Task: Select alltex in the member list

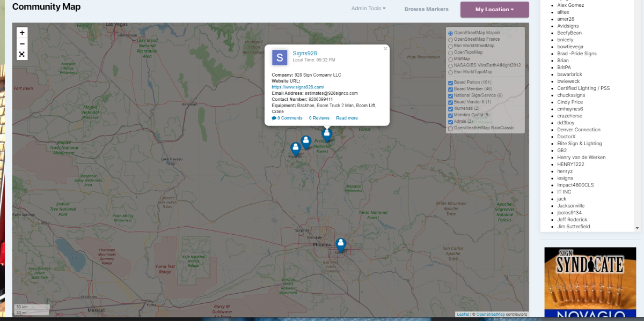Action: [x=563, y=12]
